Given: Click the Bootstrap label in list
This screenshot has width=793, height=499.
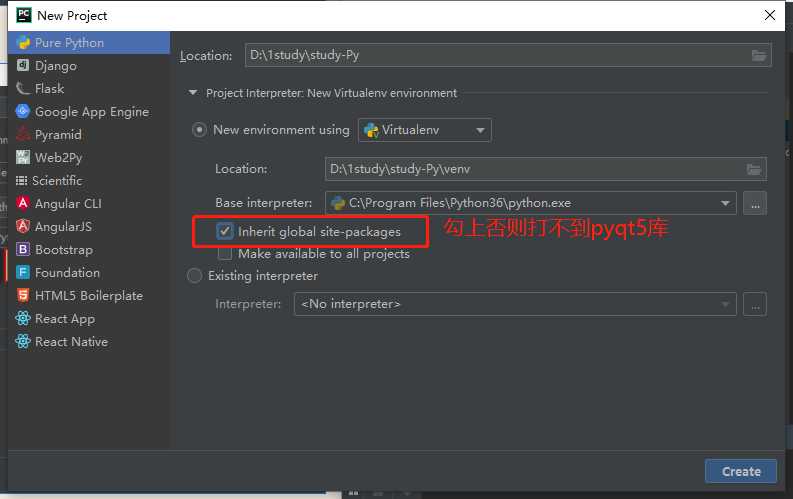Looking at the screenshot, I should [x=64, y=250].
